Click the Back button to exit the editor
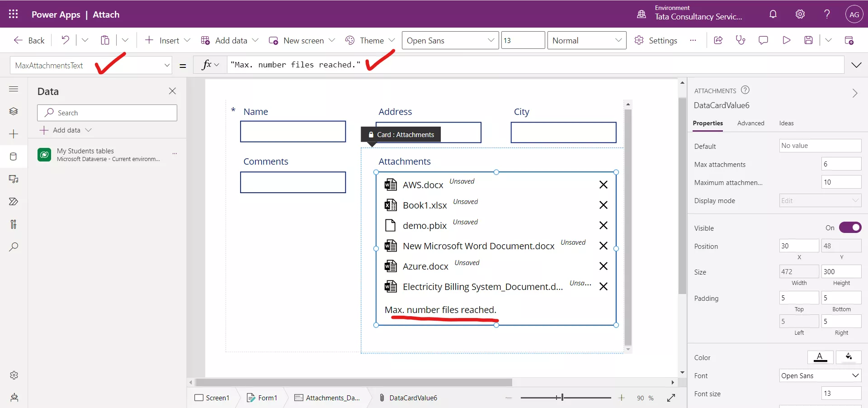Image resolution: width=868 pixels, height=408 pixels. (x=28, y=40)
